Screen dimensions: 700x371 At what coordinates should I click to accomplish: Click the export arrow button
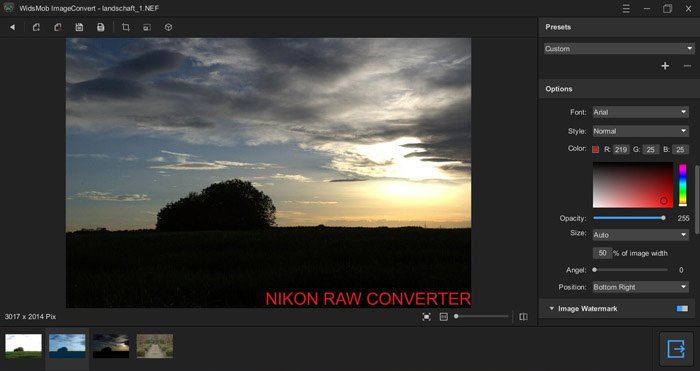click(x=676, y=349)
